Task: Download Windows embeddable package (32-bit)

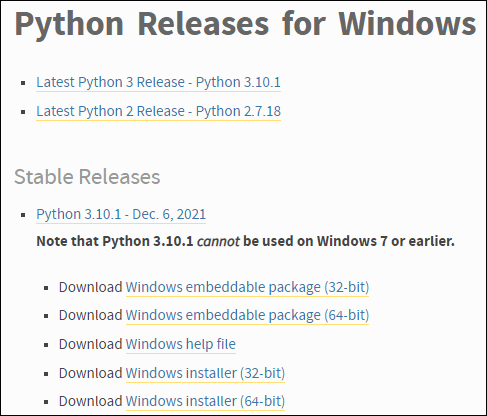Action: (x=247, y=287)
